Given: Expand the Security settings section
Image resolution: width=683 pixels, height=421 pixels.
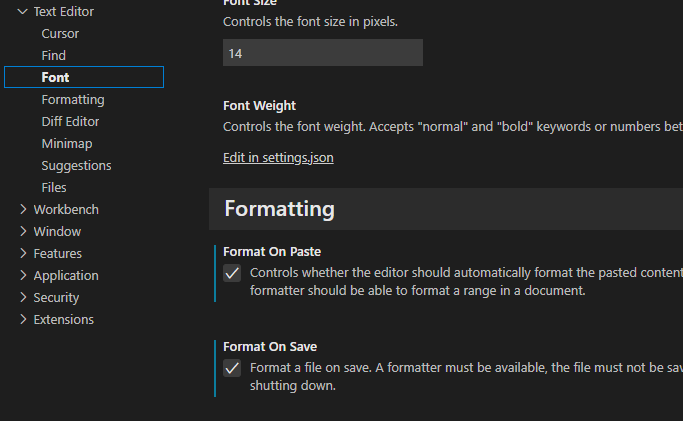Looking at the screenshot, I should click(23, 297).
